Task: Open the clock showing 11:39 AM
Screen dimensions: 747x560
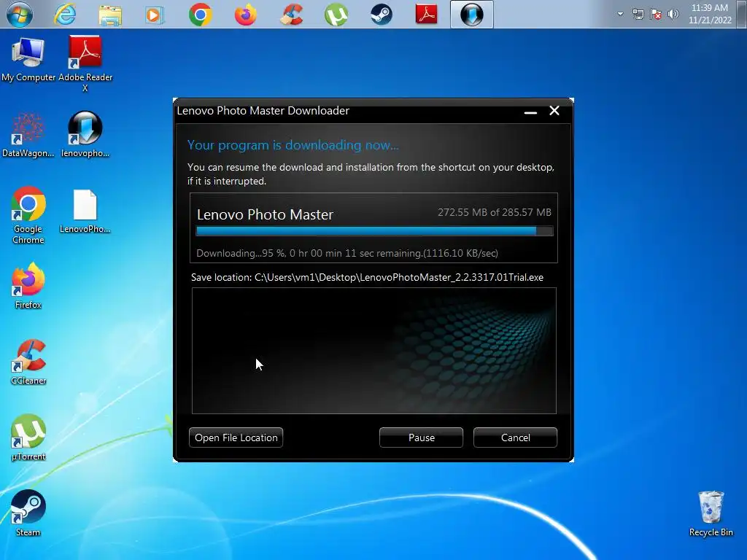Action: pos(710,14)
